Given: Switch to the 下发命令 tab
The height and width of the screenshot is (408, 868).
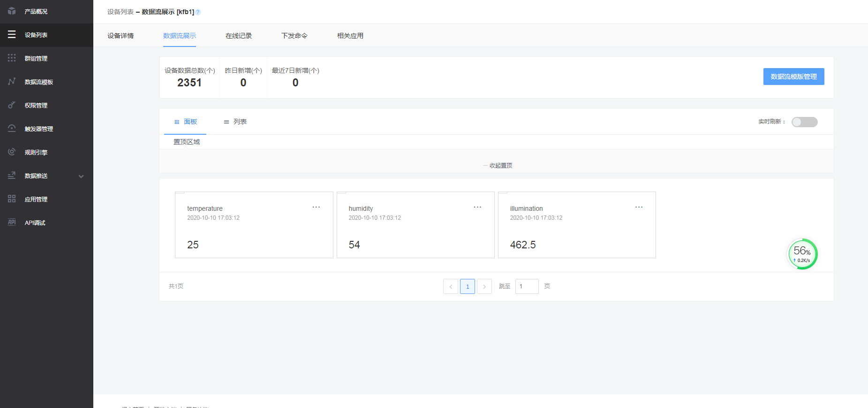Looking at the screenshot, I should [x=294, y=36].
